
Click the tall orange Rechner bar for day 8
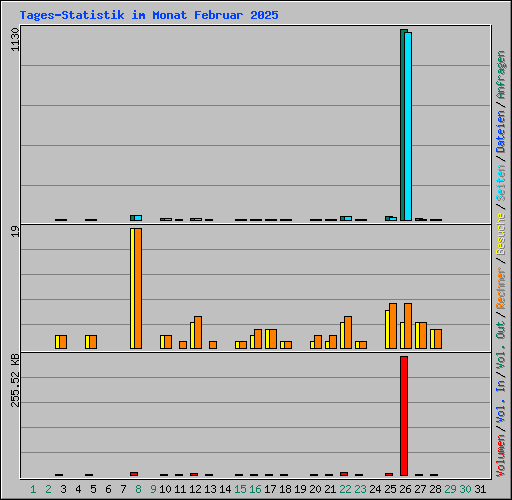tap(138, 289)
